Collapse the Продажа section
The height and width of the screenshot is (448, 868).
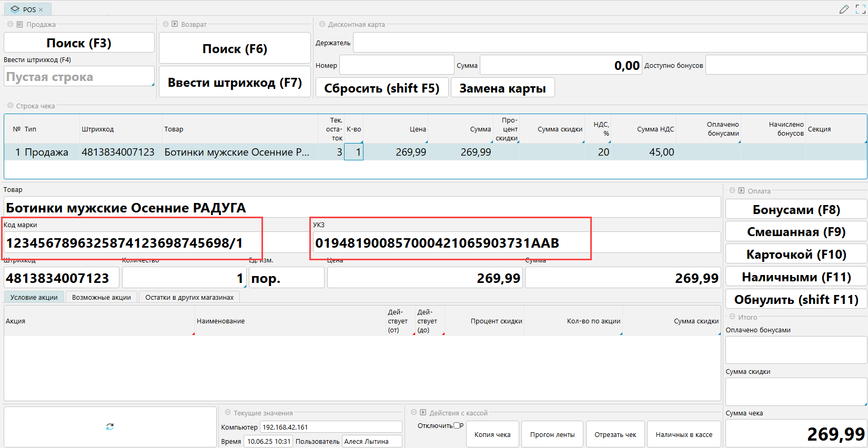coord(10,24)
